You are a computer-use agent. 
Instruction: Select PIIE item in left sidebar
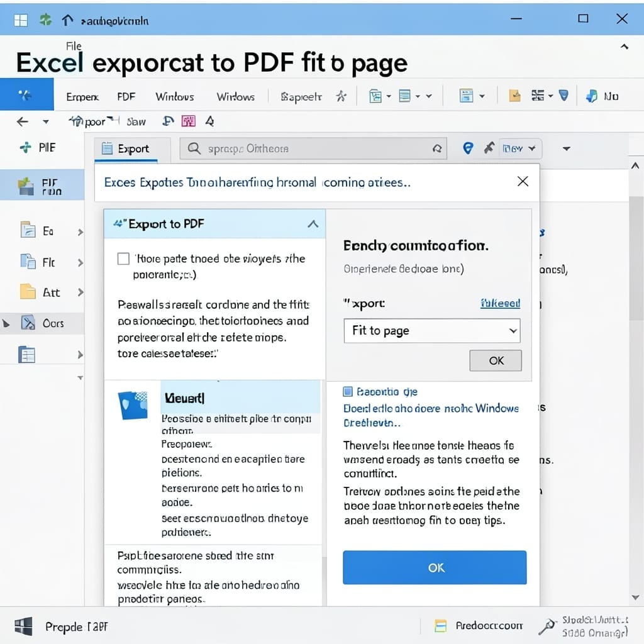(38, 147)
